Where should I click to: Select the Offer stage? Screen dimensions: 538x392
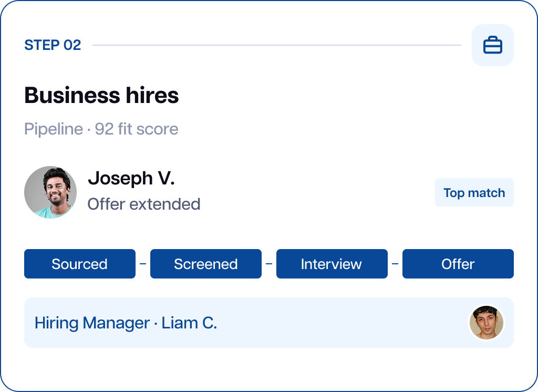(x=458, y=264)
